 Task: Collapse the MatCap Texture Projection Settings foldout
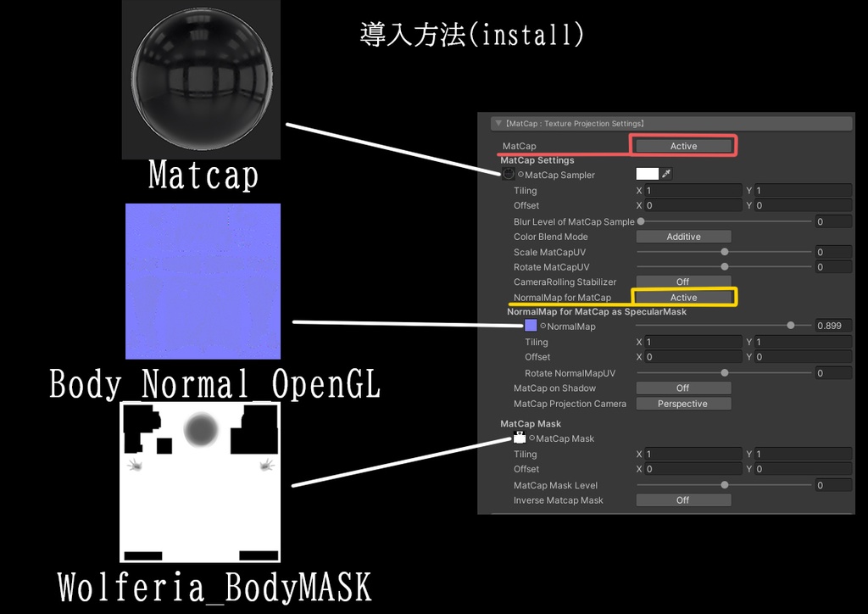pos(498,123)
